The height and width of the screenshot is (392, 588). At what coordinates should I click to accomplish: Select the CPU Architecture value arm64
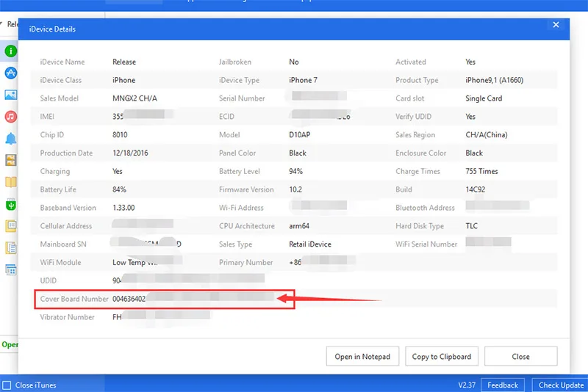coord(299,226)
